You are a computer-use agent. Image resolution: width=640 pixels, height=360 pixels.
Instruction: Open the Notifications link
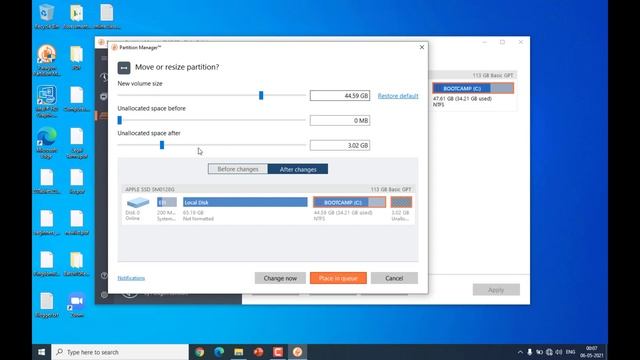[x=131, y=278]
